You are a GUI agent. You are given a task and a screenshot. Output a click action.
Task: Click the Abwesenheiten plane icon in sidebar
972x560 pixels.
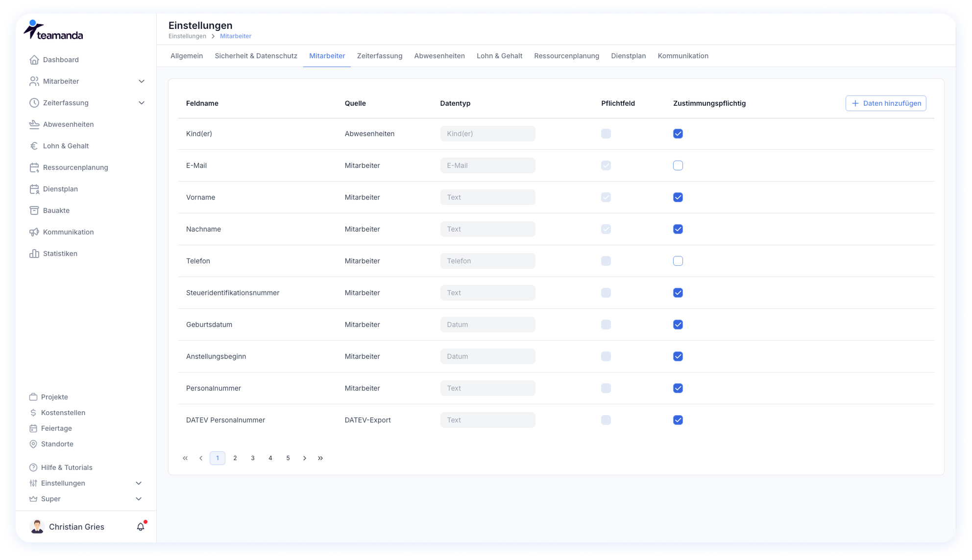34,124
